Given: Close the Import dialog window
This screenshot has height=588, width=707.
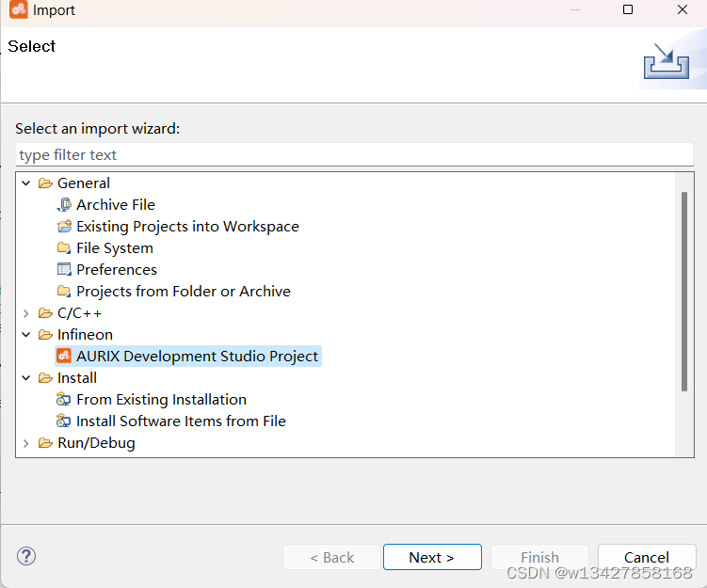Looking at the screenshot, I should point(683,9).
